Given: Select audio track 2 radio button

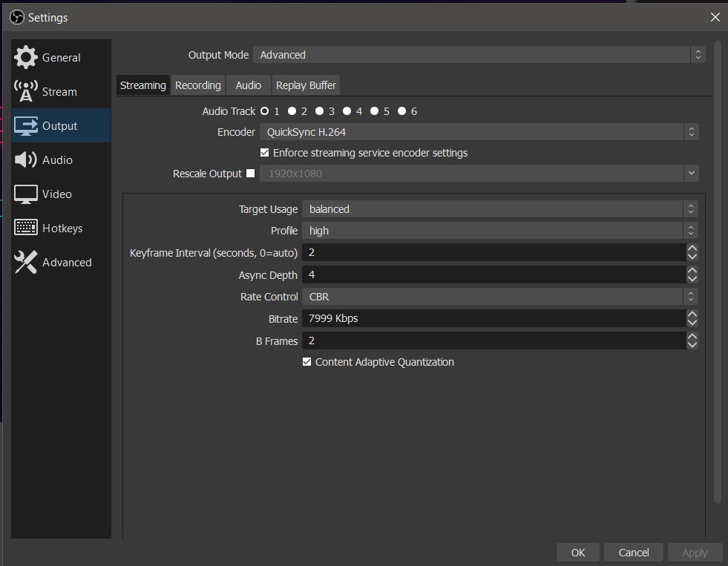Looking at the screenshot, I should tap(292, 111).
